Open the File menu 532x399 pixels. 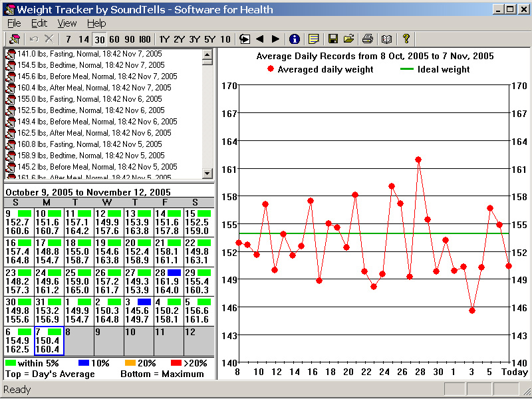pyautogui.click(x=14, y=23)
